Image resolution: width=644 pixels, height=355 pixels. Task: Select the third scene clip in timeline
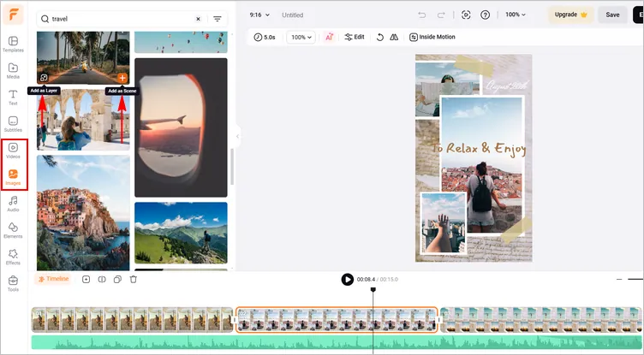pyautogui.click(x=541, y=320)
